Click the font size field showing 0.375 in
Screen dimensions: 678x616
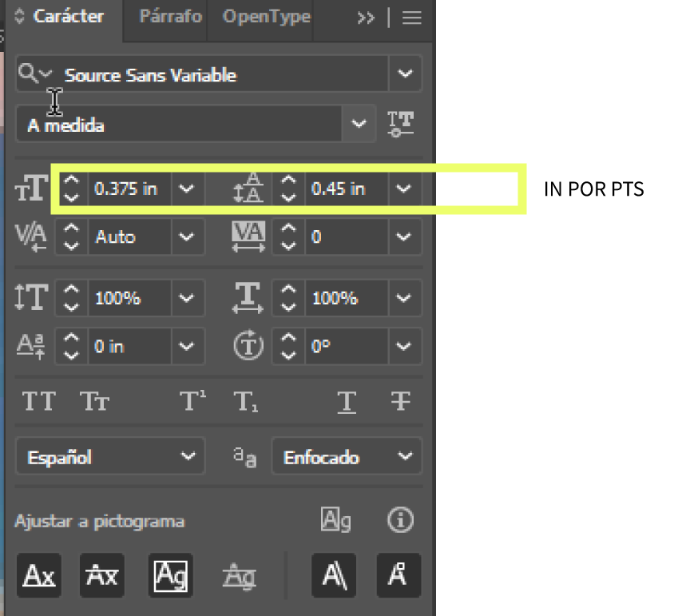point(128,189)
